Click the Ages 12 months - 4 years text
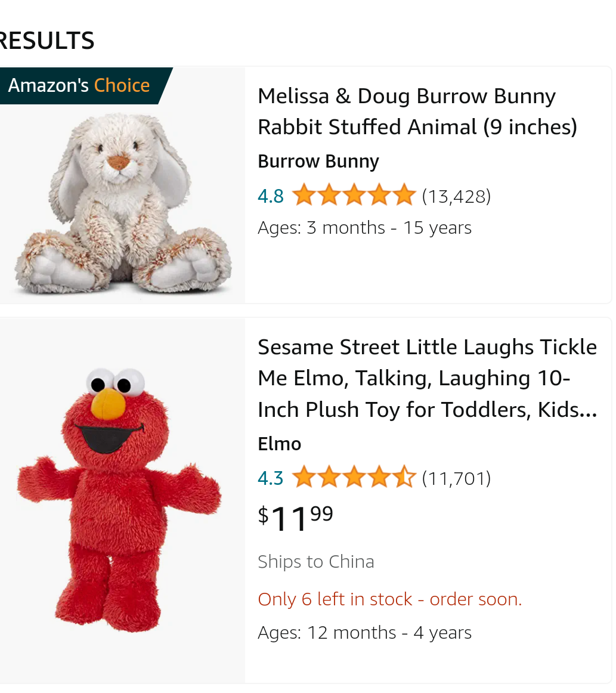The image size is (616, 693). coord(364,633)
